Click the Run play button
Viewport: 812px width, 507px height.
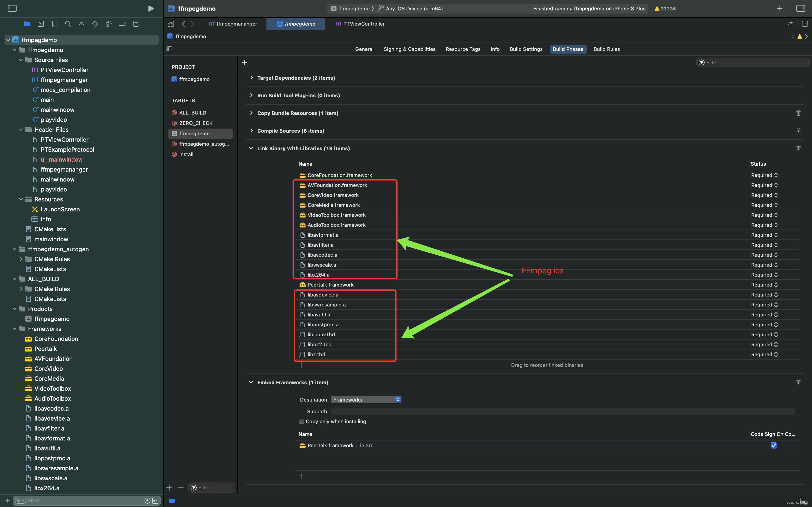151,8
